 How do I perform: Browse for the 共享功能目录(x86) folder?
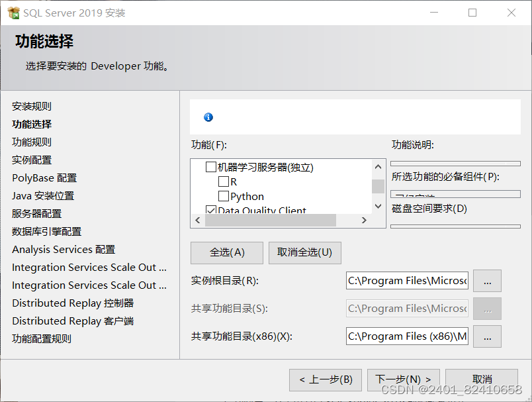click(487, 336)
